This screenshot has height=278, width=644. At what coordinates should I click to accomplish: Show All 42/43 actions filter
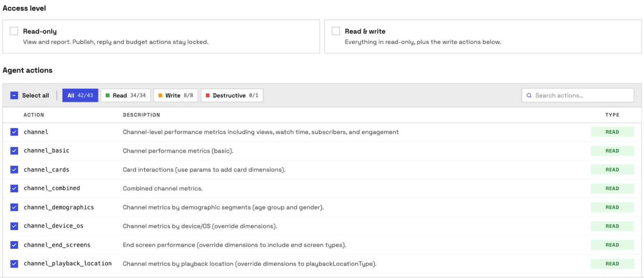pyautogui.click(x=80, y=96)
